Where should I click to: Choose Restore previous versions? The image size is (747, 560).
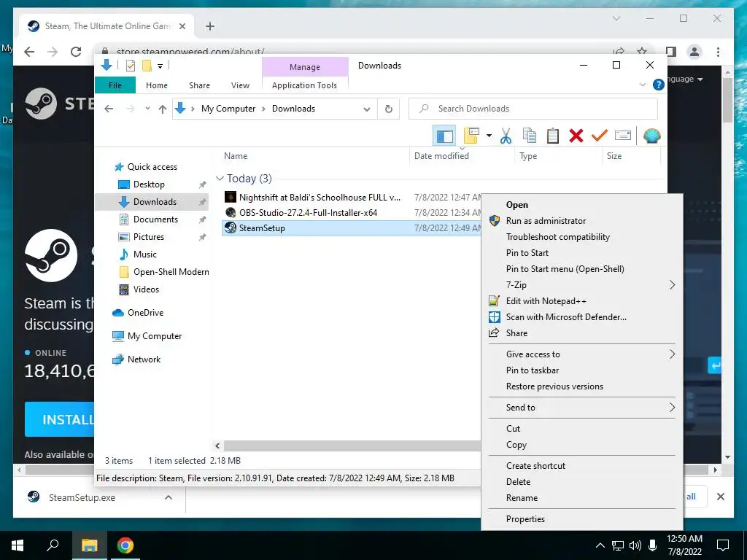coord(582,386)
